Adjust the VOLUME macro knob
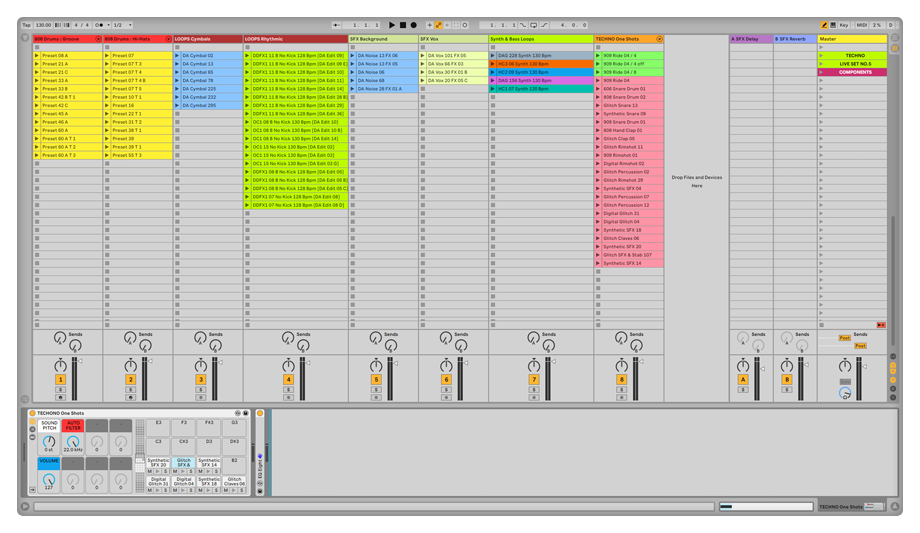 coord(49,480)
